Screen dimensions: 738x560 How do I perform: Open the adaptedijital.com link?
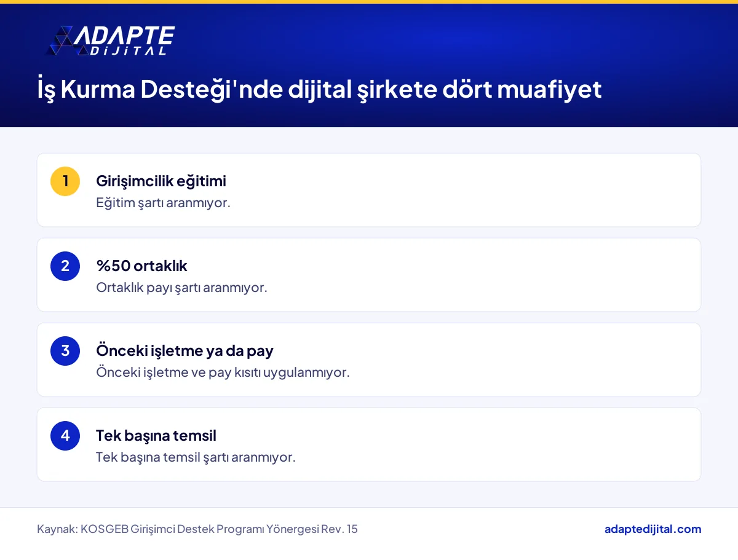click(x=653, y=529)
